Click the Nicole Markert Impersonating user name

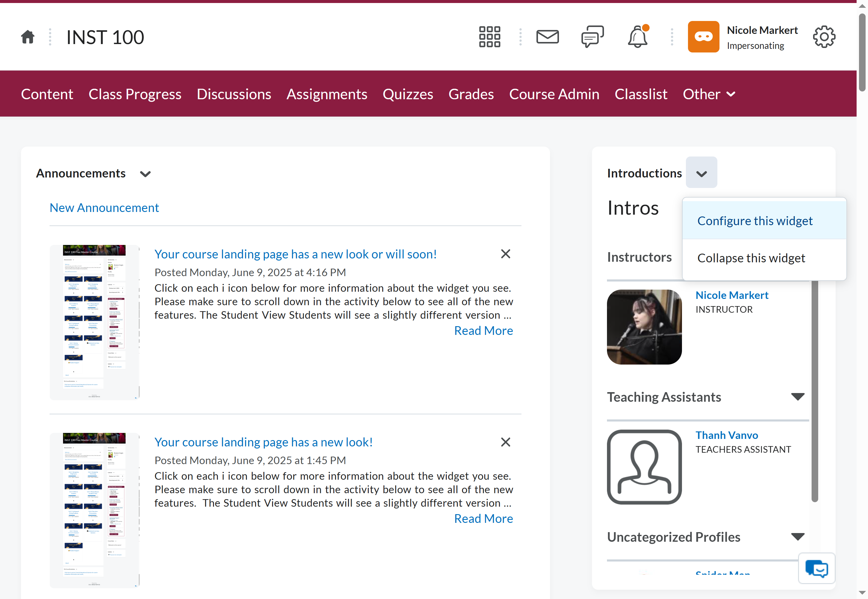coord(762,37)
